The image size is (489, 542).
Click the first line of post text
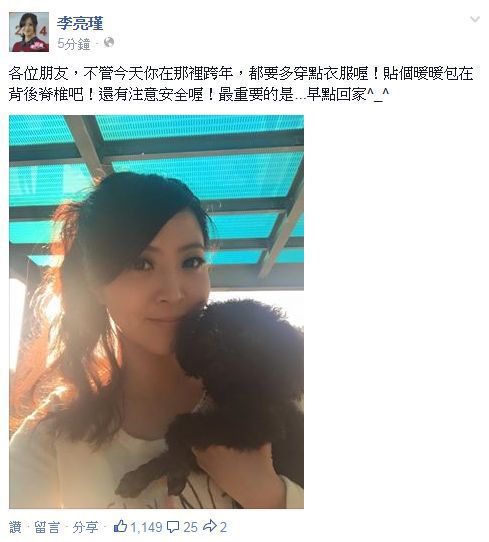pos(241,73)
